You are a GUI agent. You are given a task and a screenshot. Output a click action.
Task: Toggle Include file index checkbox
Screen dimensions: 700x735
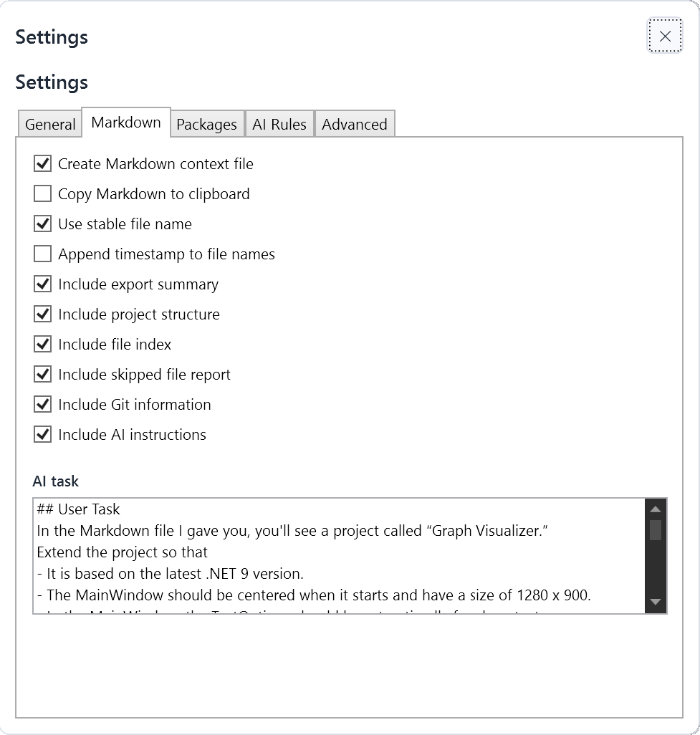click(x=43, y=344)
